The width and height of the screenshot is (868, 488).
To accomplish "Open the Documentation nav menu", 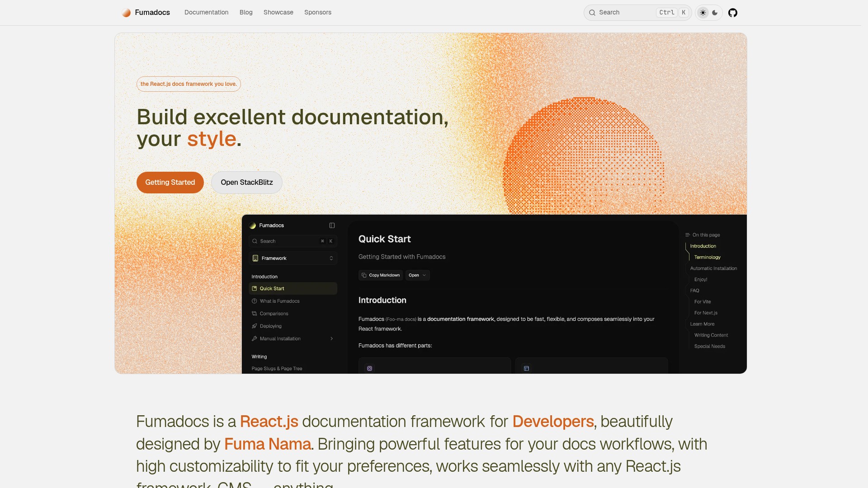I will (x=207, y=13).
